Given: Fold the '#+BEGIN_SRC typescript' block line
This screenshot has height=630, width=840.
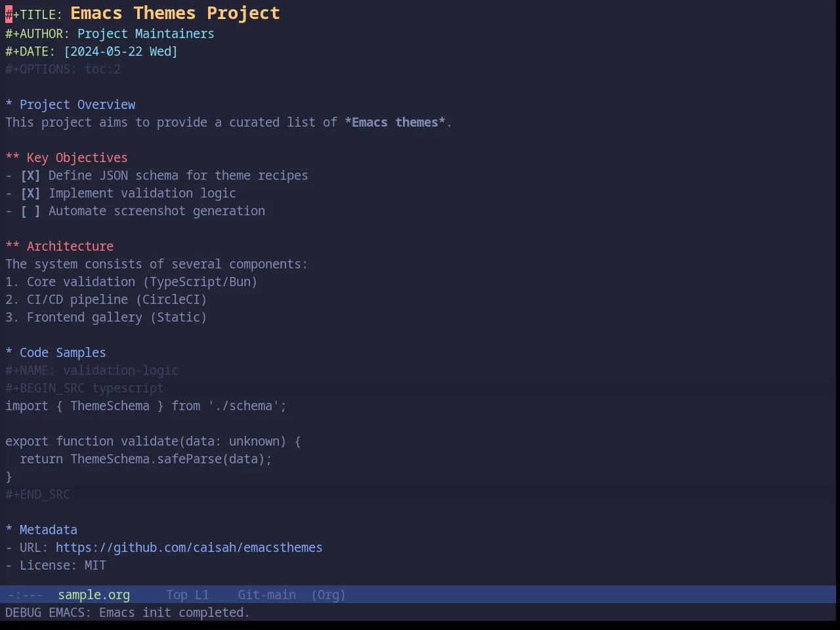Looking at the screenshot, I should click(85, 388).
